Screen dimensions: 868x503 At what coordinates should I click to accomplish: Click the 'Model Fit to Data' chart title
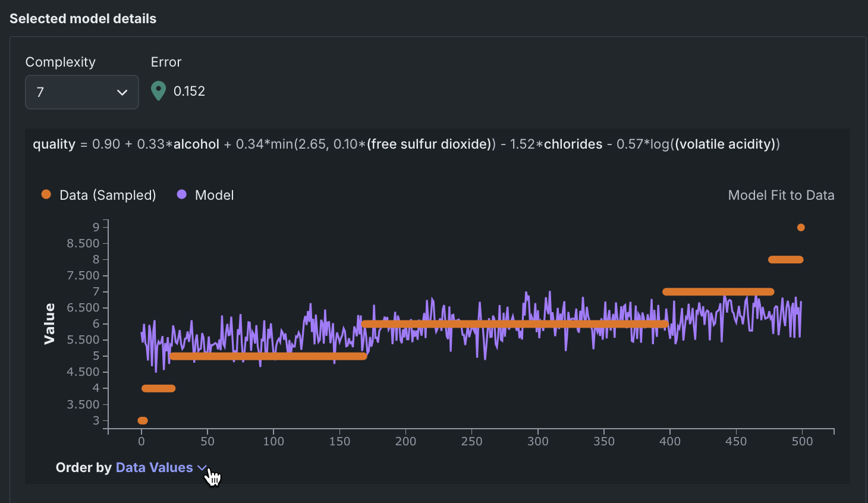coord(781,195)
